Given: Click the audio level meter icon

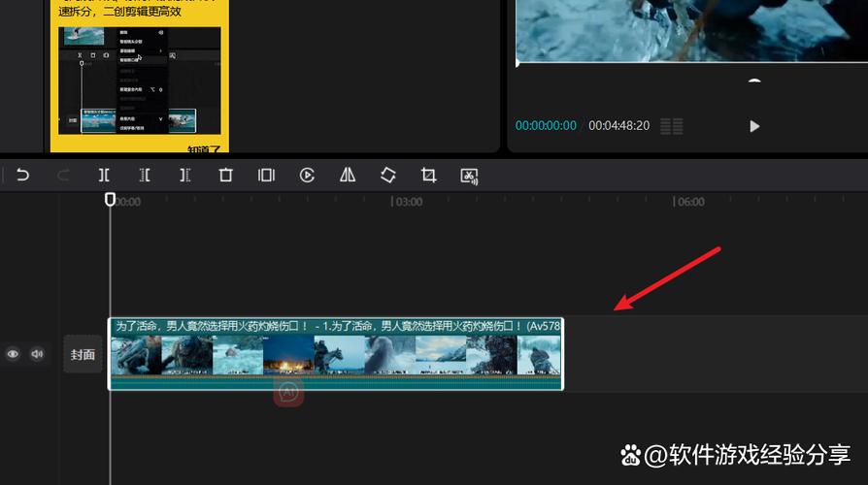Looking at the screenshot, I should (x=672, y=127).
